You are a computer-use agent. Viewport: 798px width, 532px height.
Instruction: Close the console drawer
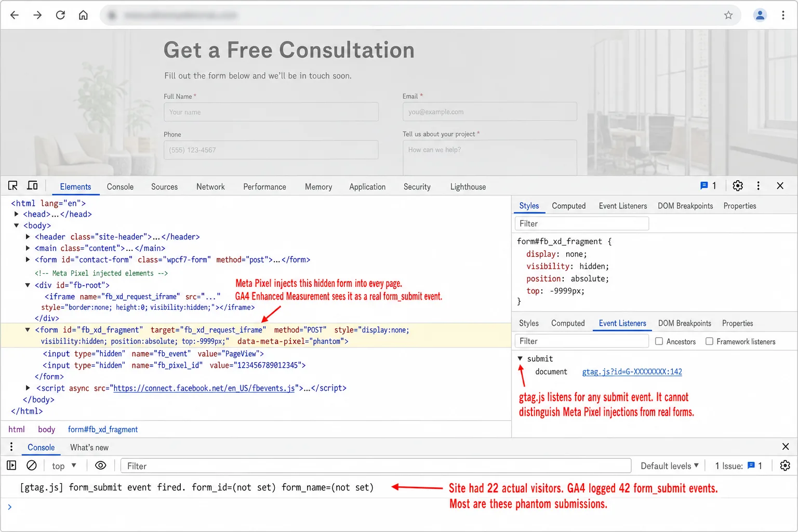[x=786, y=447]
